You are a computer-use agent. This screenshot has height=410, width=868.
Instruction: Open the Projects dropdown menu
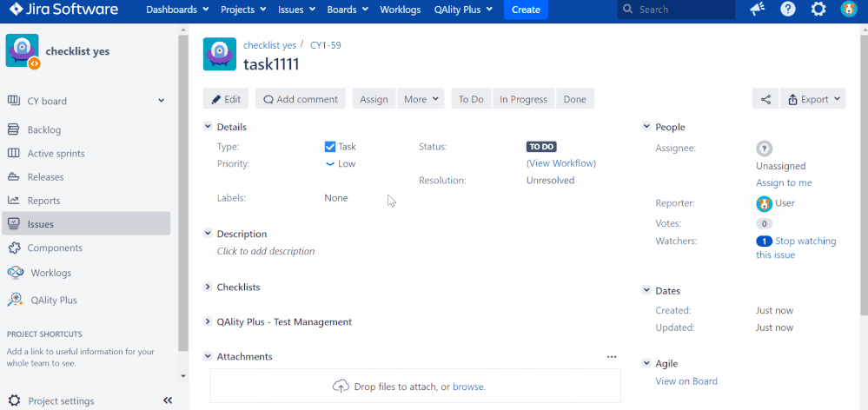(x=243, y=10)
